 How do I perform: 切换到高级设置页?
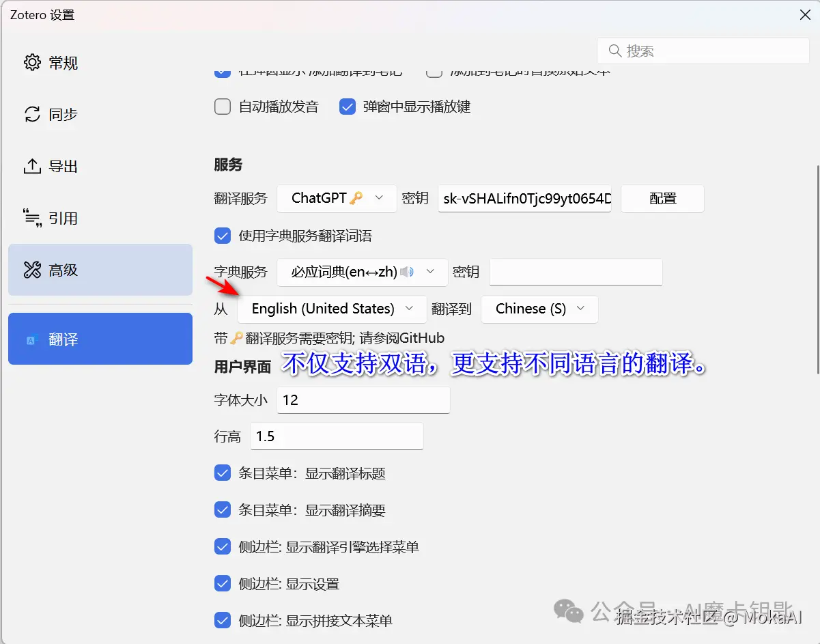pyautogui.click(x=100, y=269)
